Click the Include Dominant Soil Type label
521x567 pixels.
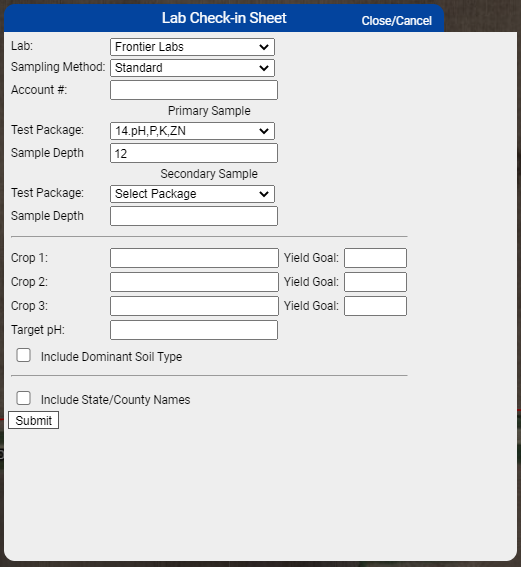point(111,357)
